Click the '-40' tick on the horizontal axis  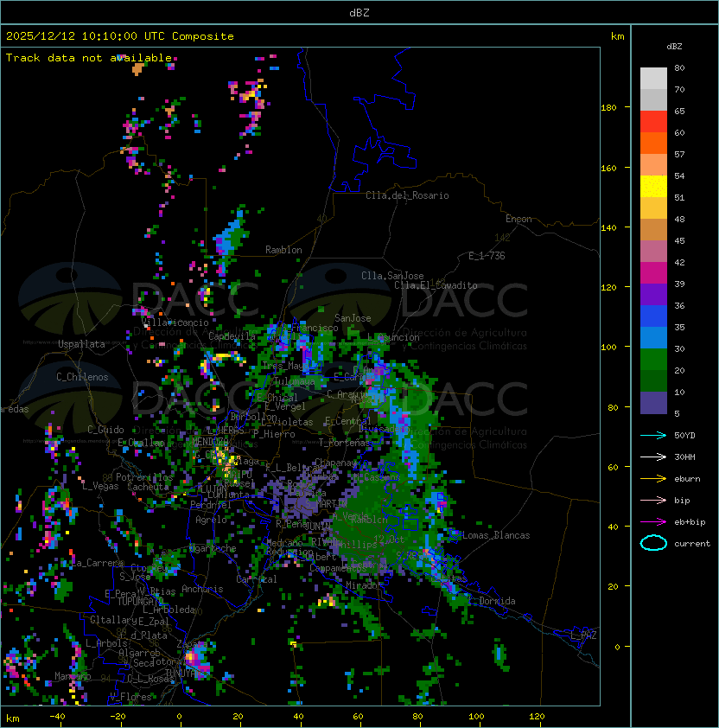pyautogui.click(x=57, y=717)
